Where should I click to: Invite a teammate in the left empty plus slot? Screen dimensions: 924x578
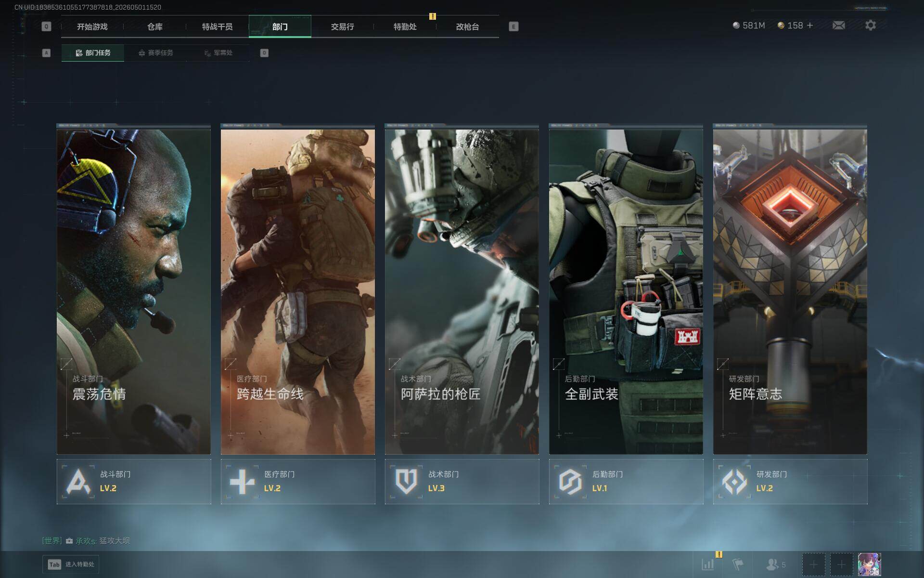tap(814, 565)
